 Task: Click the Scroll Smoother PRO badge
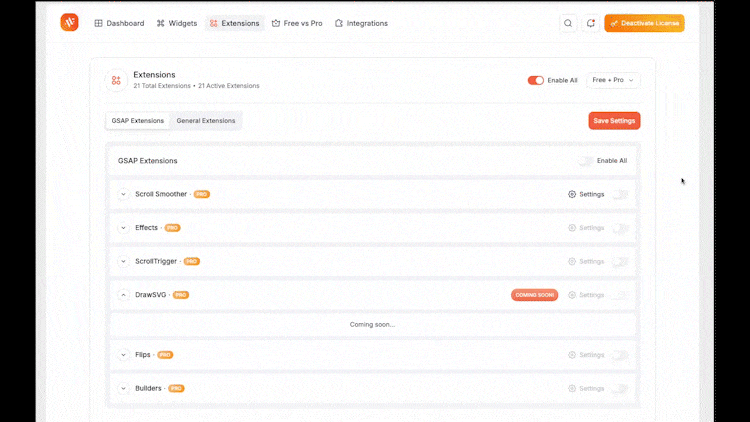(x=202, y=194)
